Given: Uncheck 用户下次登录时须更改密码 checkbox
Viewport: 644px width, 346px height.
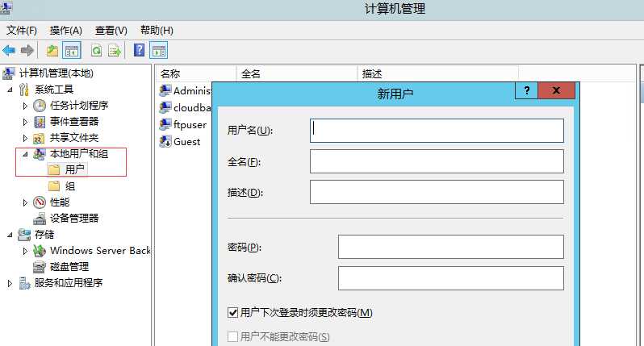Looking at the screenshot, I should coord(232,313).
